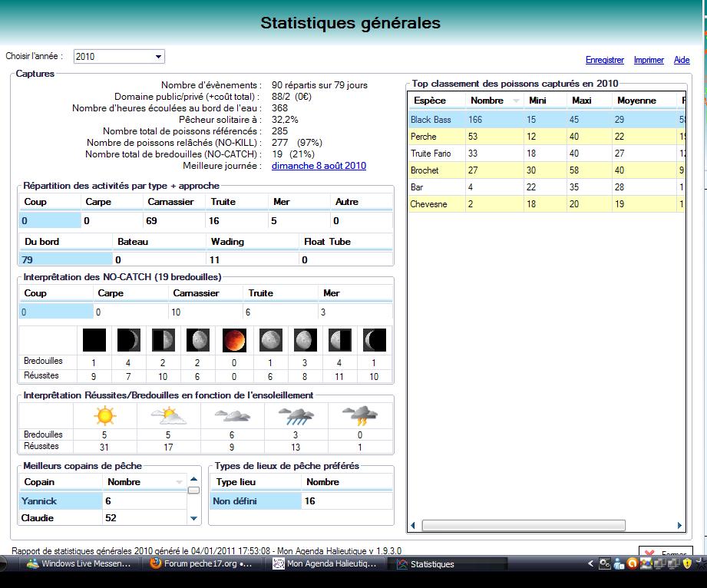
Task: Click species table left scroll arrow
Action: 412,525
